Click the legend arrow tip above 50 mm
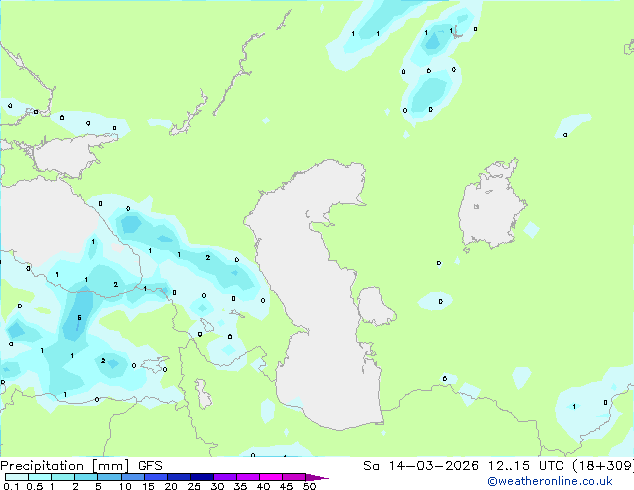This screenshot has height=490, width=634. [x=317, y=477]
